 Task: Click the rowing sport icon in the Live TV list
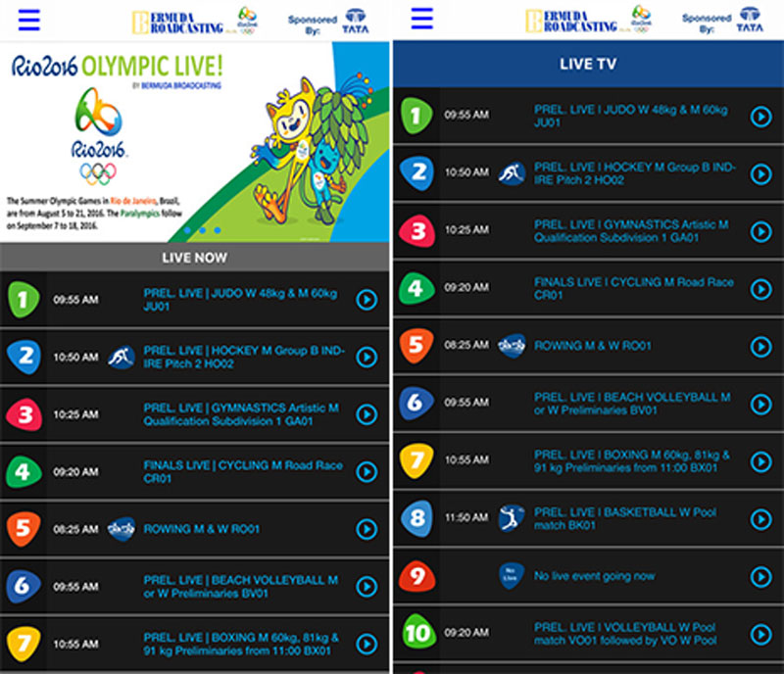coord(512,345)
